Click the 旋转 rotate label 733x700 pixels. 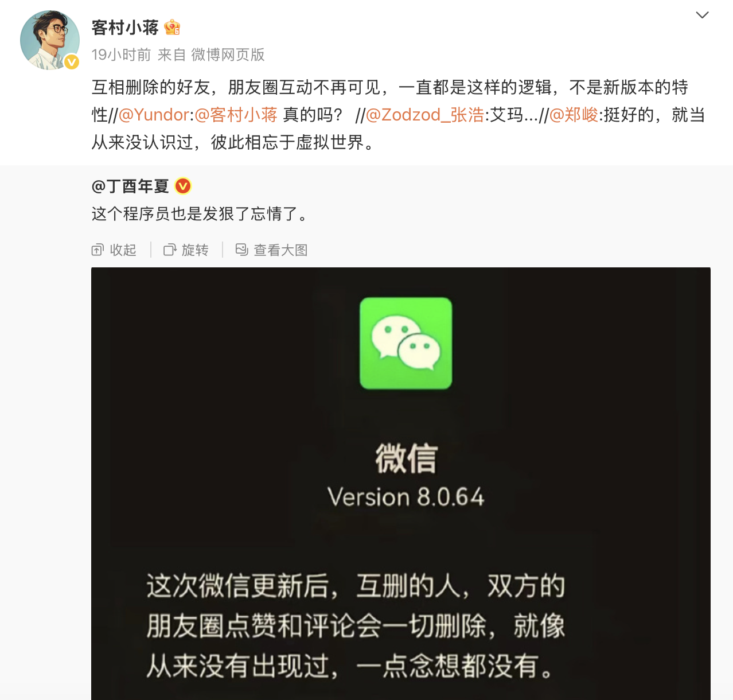[x=195, y=250]
